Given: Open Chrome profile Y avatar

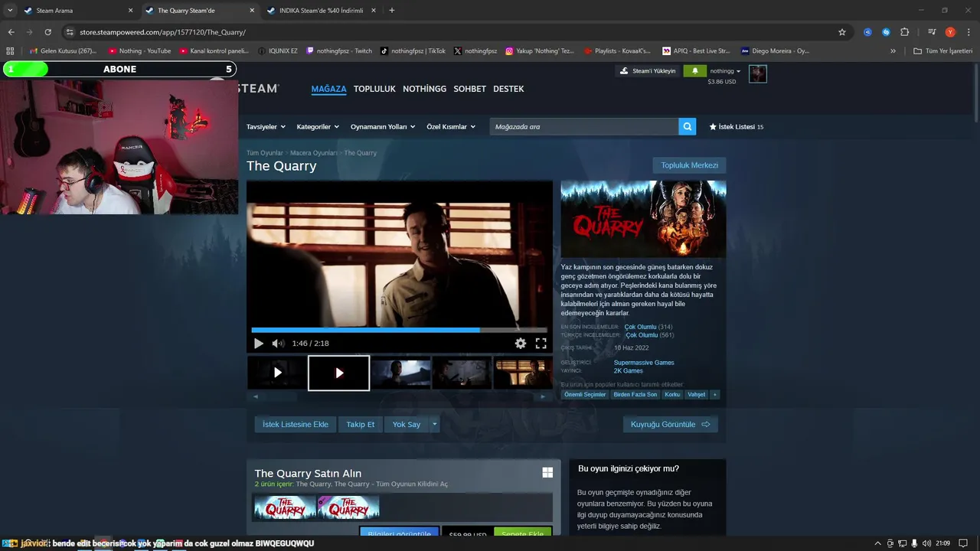Looking at the screenshot, I should pyautogui.click(x=950, y=32).
